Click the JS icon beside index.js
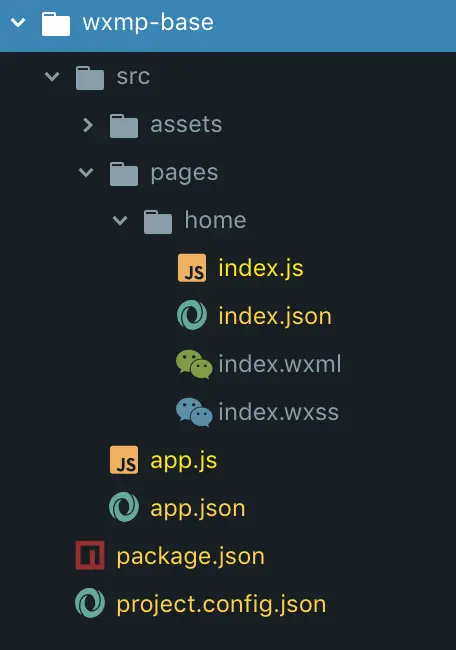This screenshot has width=456, height=650. [x=192, y=268]
